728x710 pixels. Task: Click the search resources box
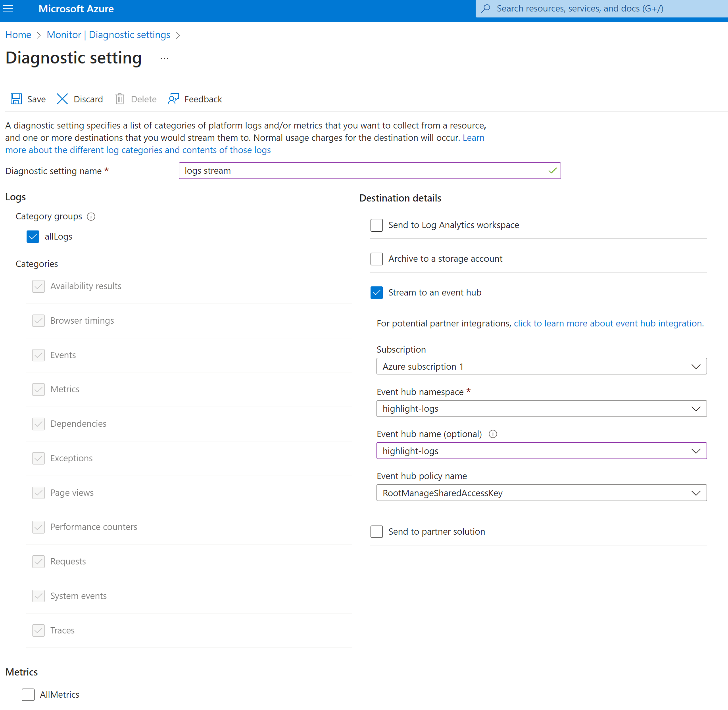(x=601, y=9)
